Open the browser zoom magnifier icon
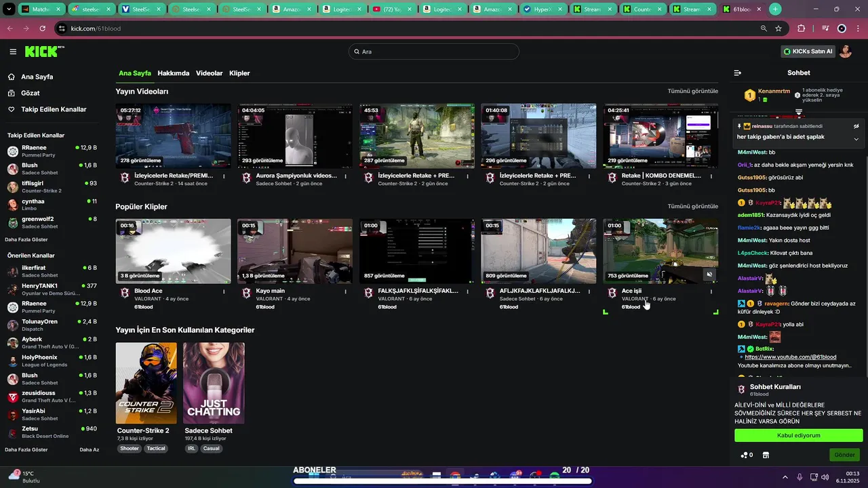Screen dimensions: 868x488 tap(764, 28)
